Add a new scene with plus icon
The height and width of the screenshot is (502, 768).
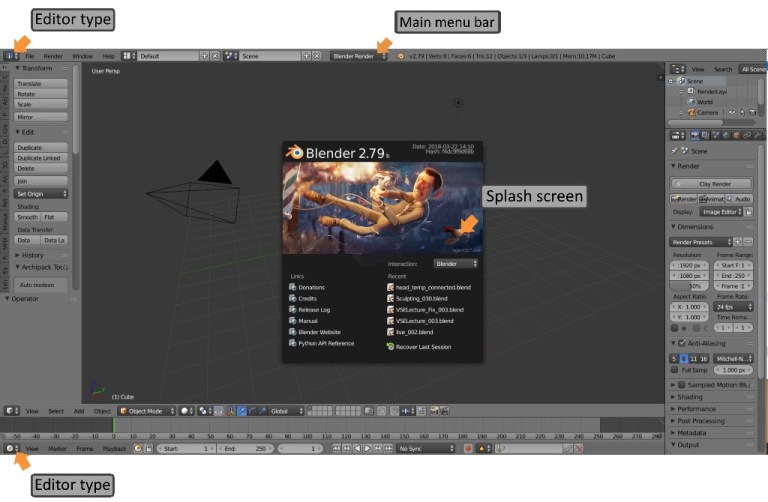[307, 56]
